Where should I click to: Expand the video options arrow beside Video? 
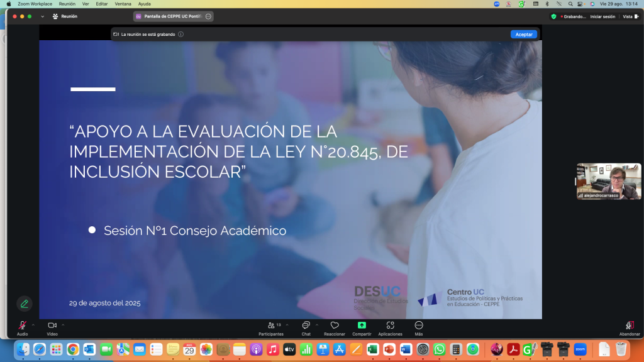click(63, 325)
